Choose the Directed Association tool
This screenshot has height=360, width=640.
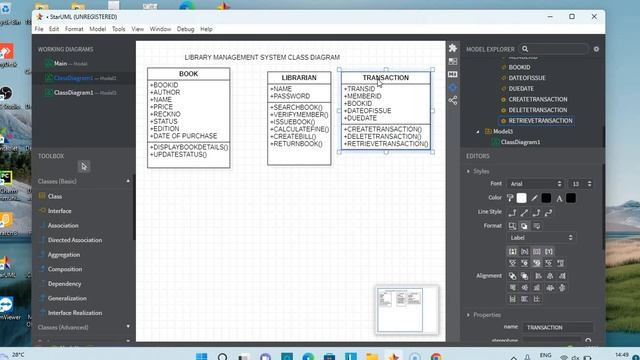75,240
